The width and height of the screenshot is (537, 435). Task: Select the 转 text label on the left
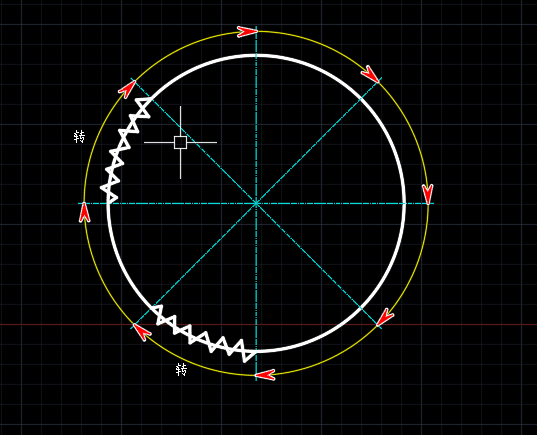click(79, 137)
